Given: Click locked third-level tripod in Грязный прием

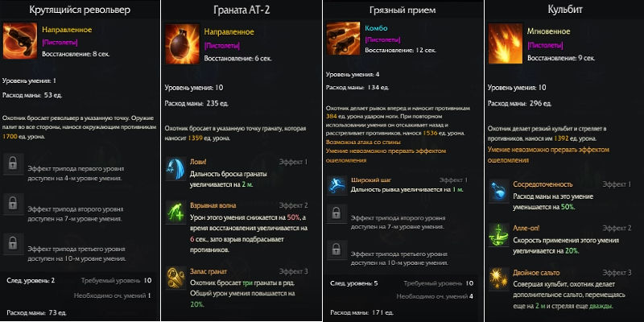Looking at the screenshot, I should (x=336, y=250).
